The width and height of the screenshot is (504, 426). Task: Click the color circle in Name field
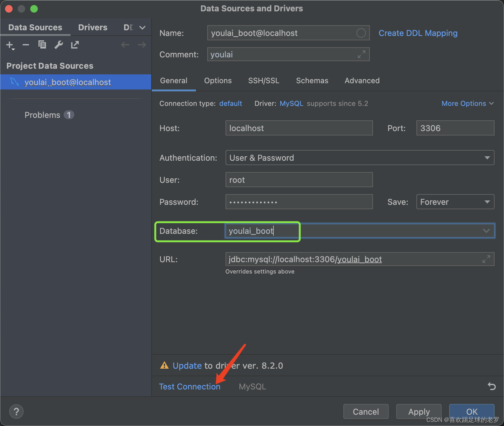[x=361, y=33]
